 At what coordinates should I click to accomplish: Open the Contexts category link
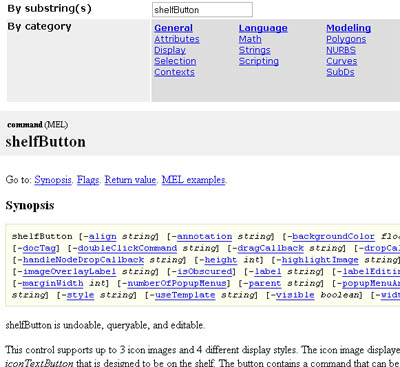[174, 72]
